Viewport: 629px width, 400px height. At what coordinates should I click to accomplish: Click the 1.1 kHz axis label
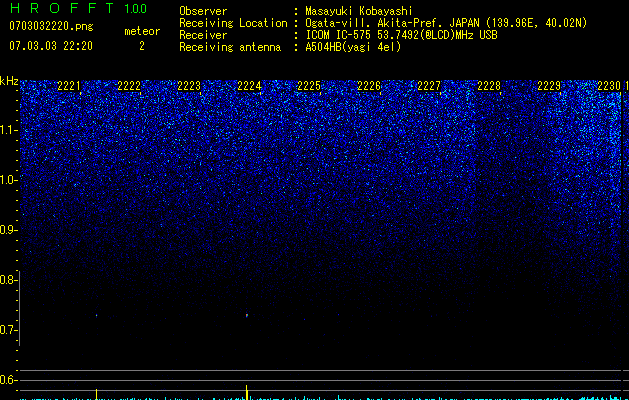pos(8,130)
